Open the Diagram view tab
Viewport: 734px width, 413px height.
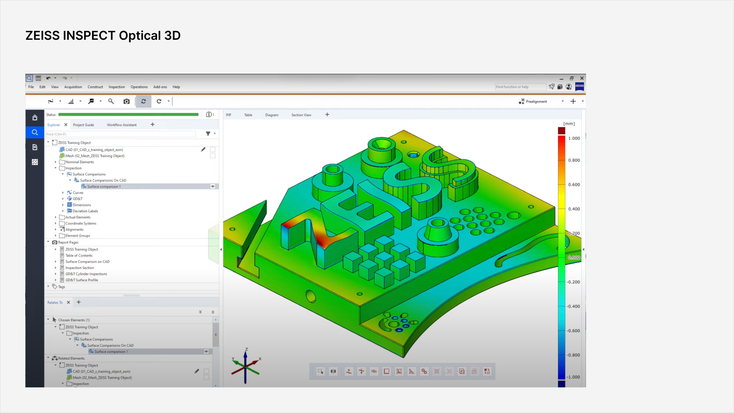(x=271, y=115)
